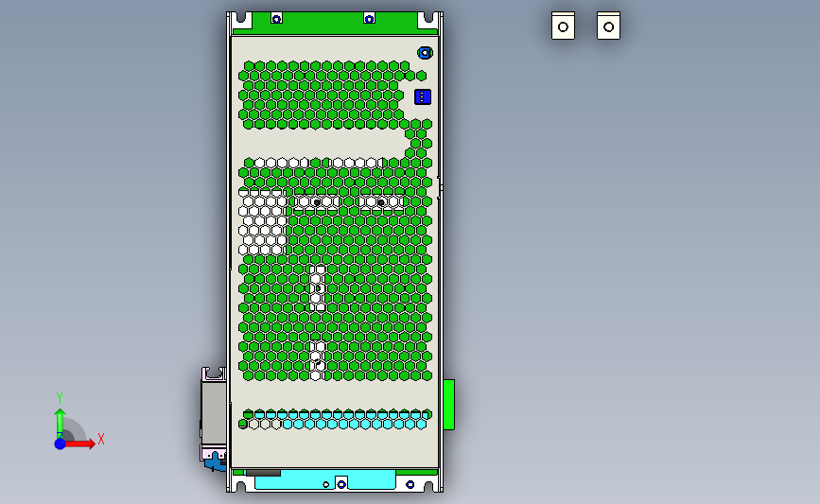Pick the top-right screw hole on the green plate
The height and width of the screenshot is (504, 820).
click(x=369, y=19)
